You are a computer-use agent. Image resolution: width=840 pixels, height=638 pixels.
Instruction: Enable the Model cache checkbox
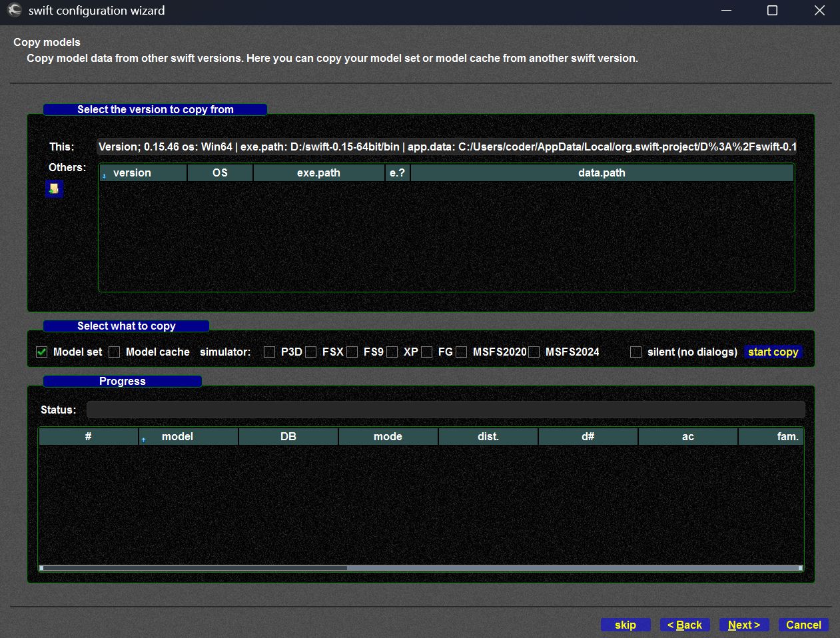(x=114, y=352)
